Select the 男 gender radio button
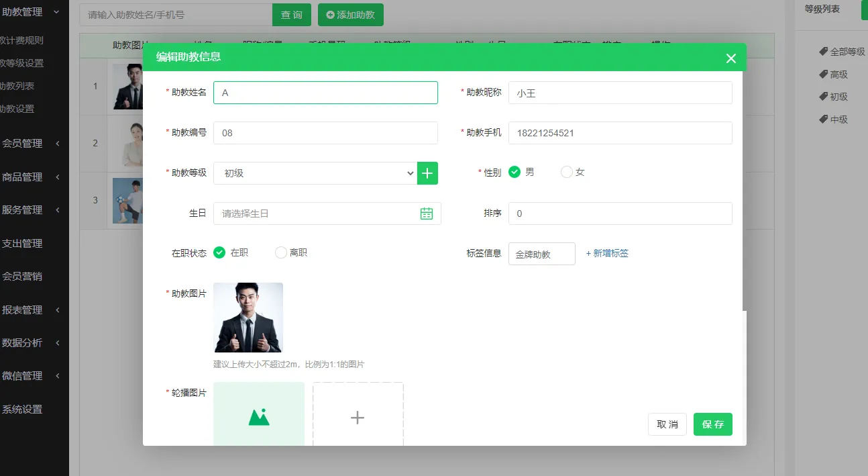This screenshot has width=868, height=476. [x=514, y=173]
